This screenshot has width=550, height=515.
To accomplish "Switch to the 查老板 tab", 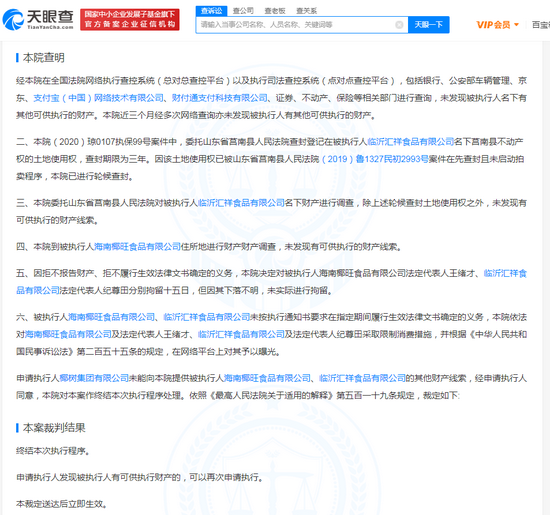I will [275, 11].
